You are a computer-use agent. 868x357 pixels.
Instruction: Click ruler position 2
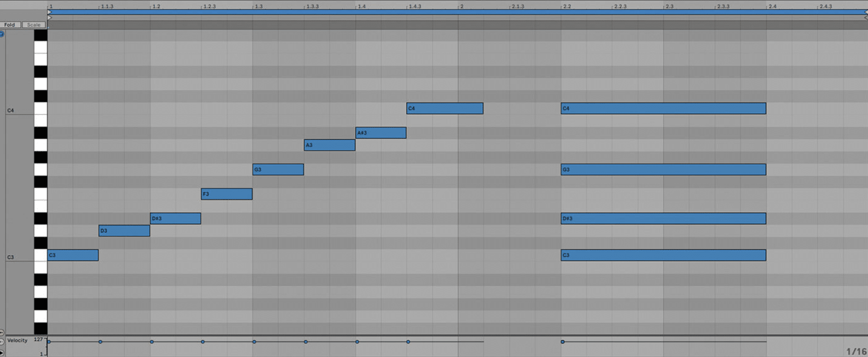462,6
